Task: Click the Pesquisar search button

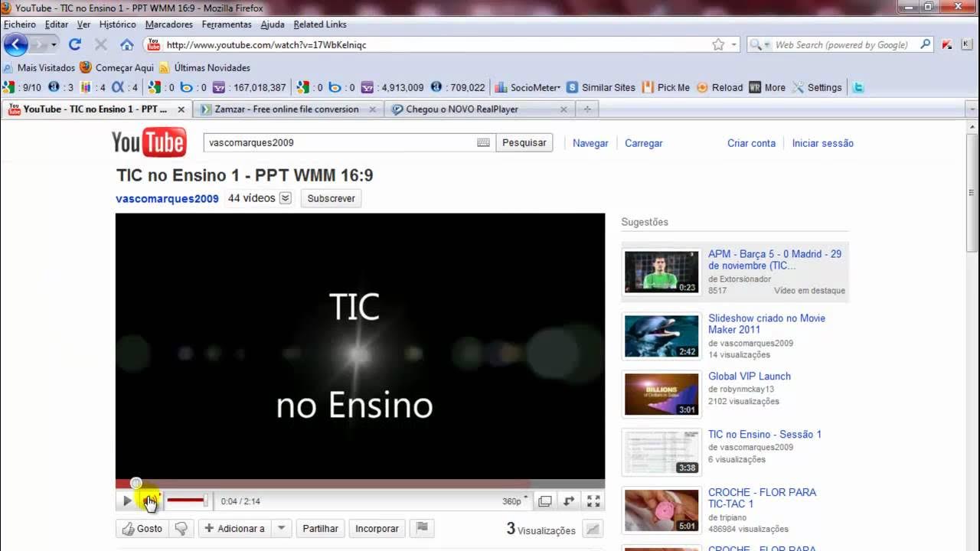Action: [524, 142]
